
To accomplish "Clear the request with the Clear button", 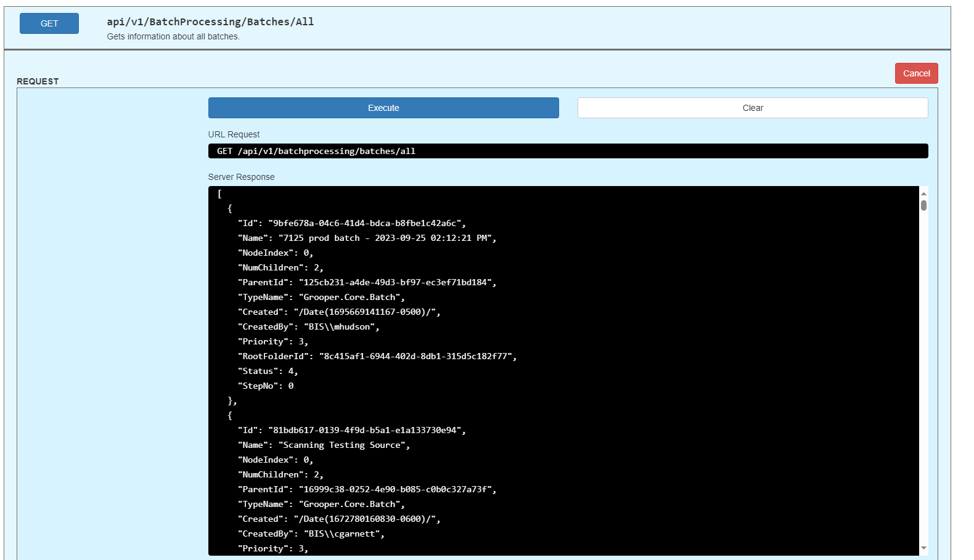I will 752,108.
